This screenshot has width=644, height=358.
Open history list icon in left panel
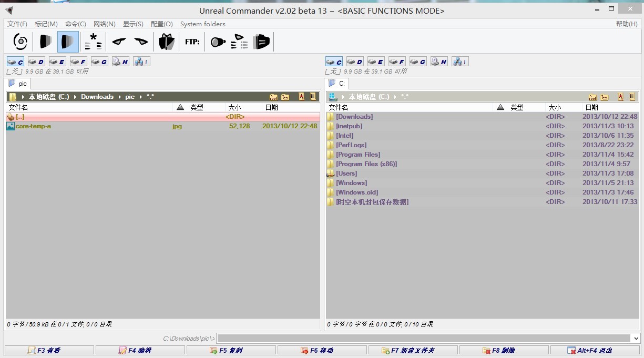(x=313, y=97)
